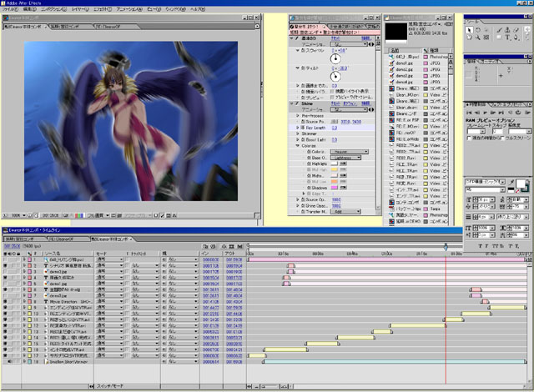The image size is (534, 392).
Task: Open blending mode dropdown for layer 5
Action: 109,284
